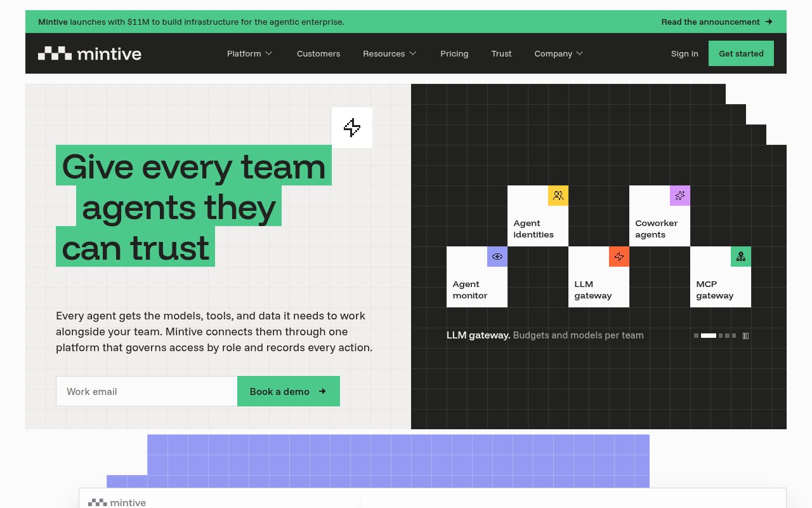
Task: Click the banner text "Mintive launches with $11M"
Action: (93, 22)
